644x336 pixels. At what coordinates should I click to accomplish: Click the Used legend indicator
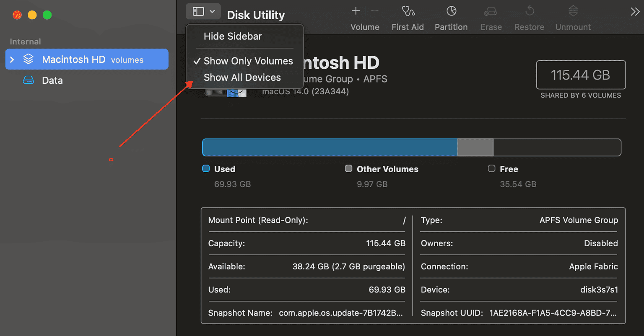click(x=206, y=168)
